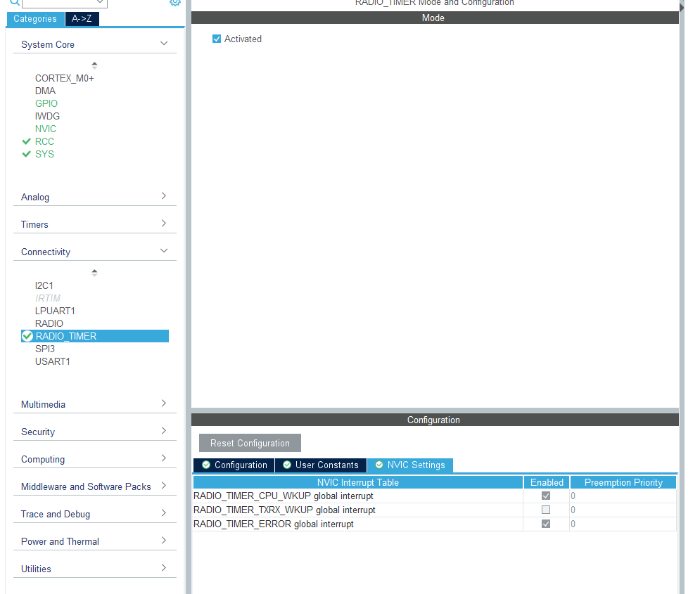Click the up-arrow spinner above I2C1
The image size is (700, 594).
click(94, 272)
